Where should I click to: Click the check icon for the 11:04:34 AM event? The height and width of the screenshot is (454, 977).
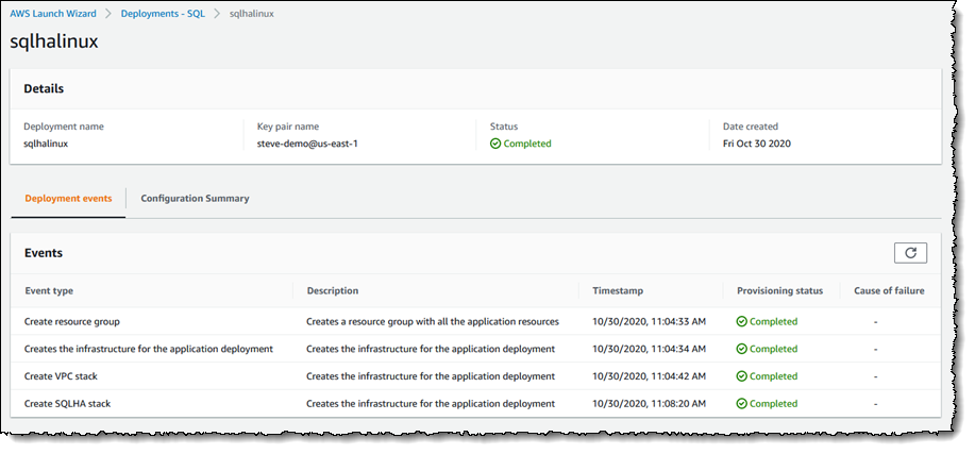point(741,349)
